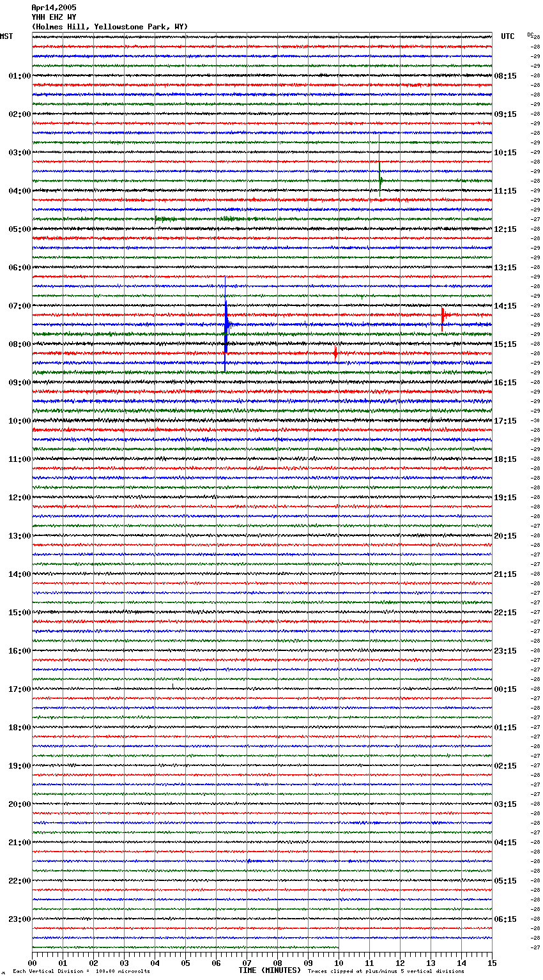Image resolution: width=543 pixels, height=980 pixels.
Task: Click the 08:15 UTC time label
Action: pos(505,76)
